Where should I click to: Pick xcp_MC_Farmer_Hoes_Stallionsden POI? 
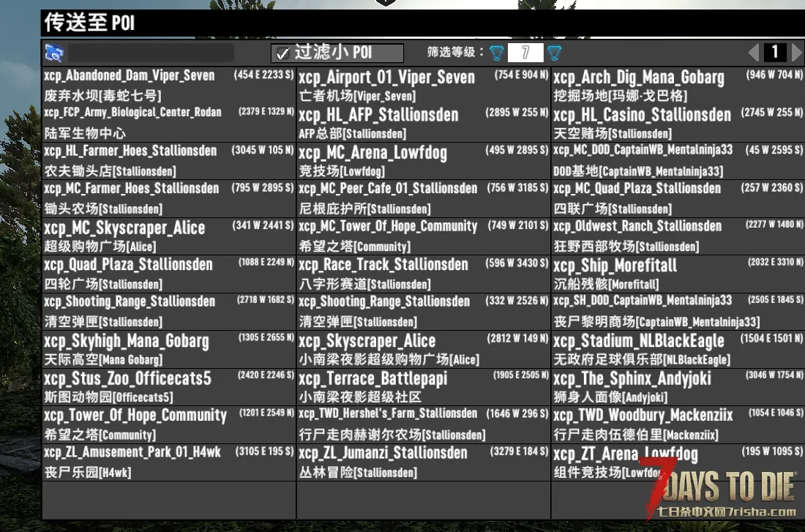tap(169, 199)
